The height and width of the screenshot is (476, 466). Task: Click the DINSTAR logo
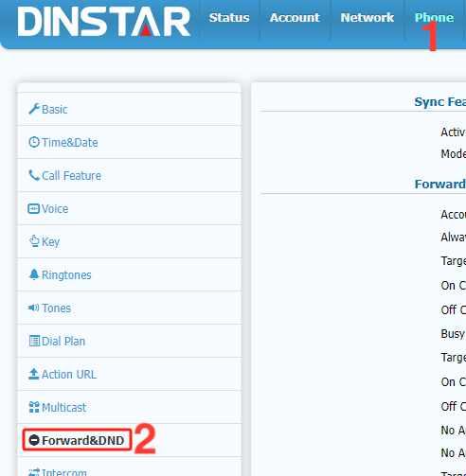[104, 22]
